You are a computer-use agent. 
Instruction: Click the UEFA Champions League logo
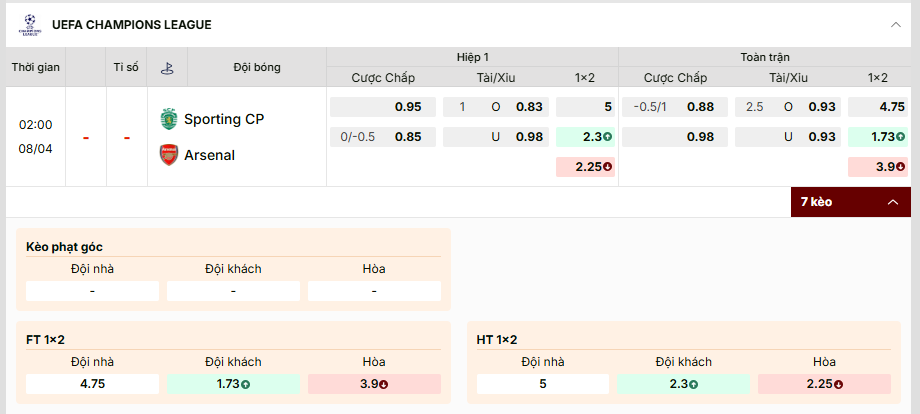[29, 25]
